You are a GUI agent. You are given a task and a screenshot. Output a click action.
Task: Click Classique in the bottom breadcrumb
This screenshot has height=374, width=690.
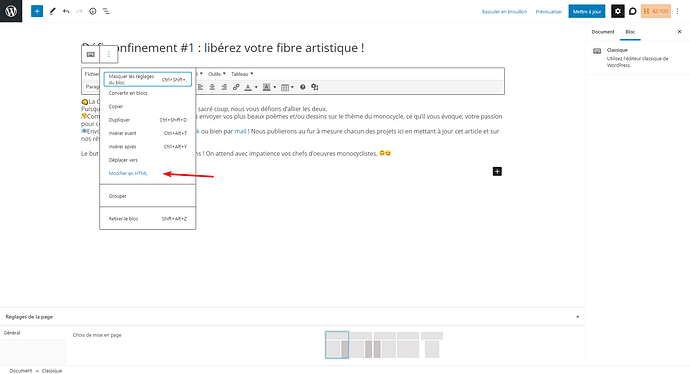point(52,371)
